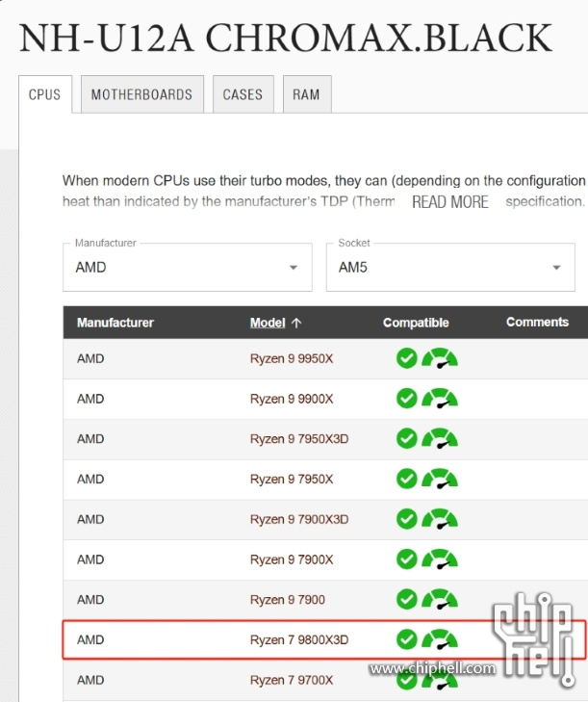Click the AMD cell in Ryzen 7 9700X row

90,680
